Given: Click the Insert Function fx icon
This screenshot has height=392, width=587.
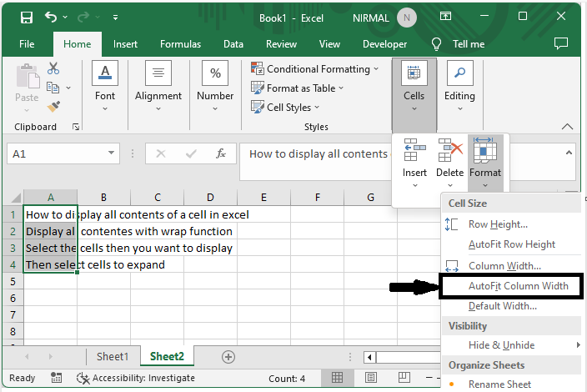Looking at the screenshot, I should click(221, 154).
